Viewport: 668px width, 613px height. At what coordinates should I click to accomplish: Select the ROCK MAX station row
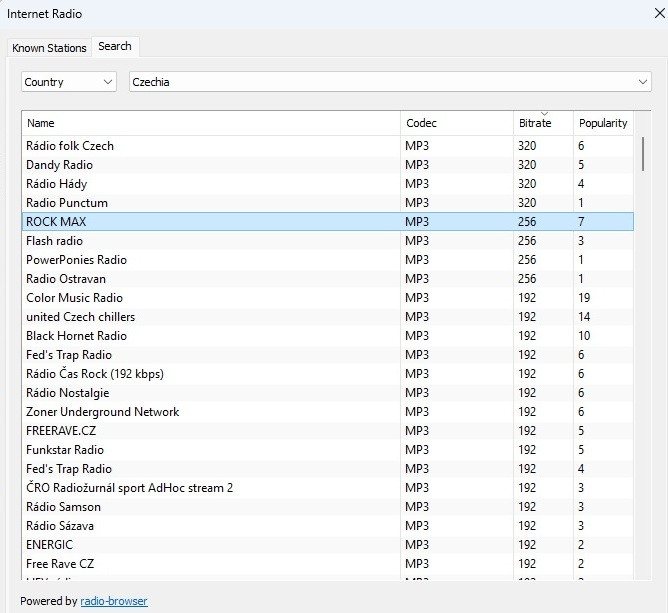click(328, 222)
